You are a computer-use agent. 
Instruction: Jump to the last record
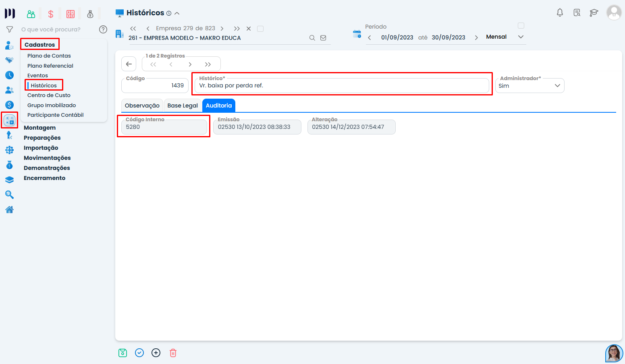(208, 64)
